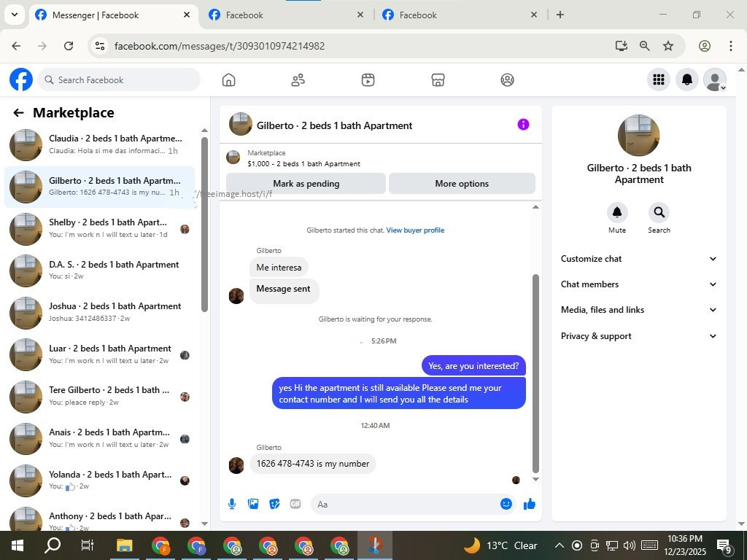
Task: Click the large listing thumbnail in info panel
Action: [638, 135]
